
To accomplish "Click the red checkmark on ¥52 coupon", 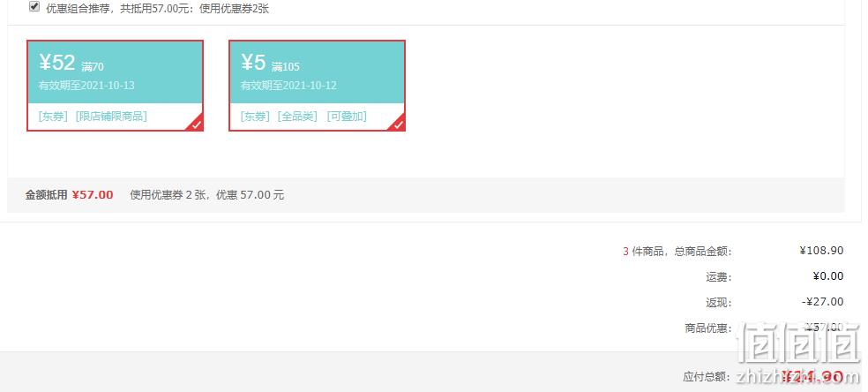I will tap(197, 124).
